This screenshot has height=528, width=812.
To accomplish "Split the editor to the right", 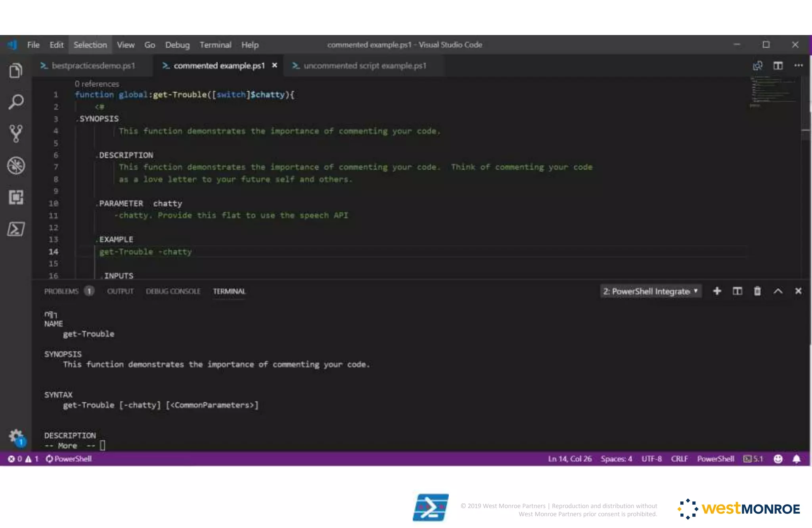I will [x=778, y=65].
